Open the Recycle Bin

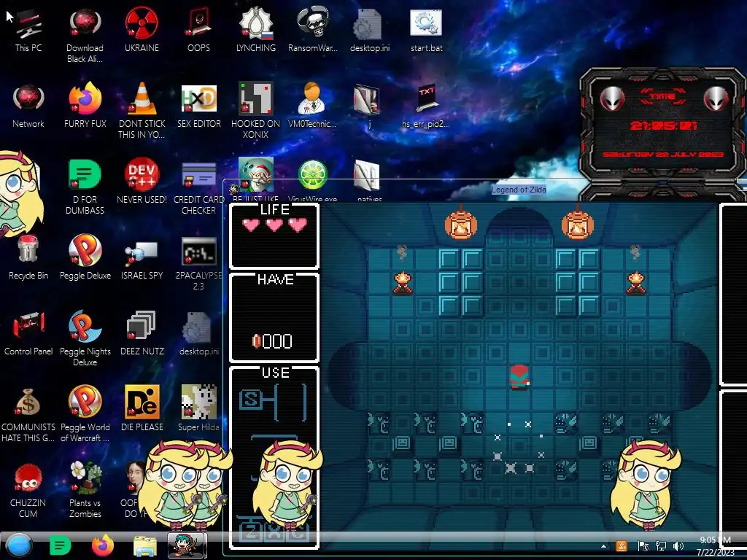pos(28,257)
